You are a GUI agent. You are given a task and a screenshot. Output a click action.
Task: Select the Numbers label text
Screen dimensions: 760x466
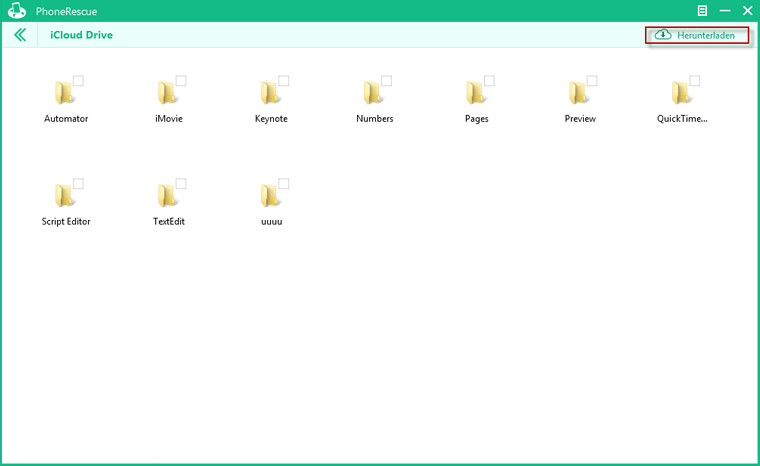tap(375, 119)
